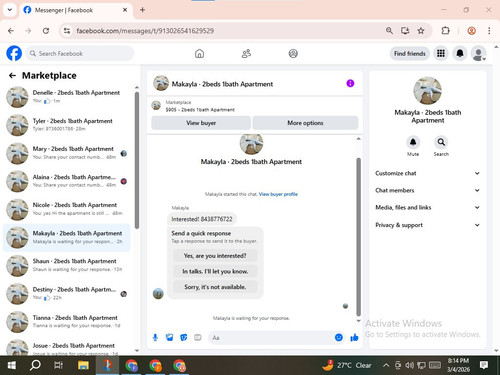Search in conversation via Search icon

click(441, 142)
